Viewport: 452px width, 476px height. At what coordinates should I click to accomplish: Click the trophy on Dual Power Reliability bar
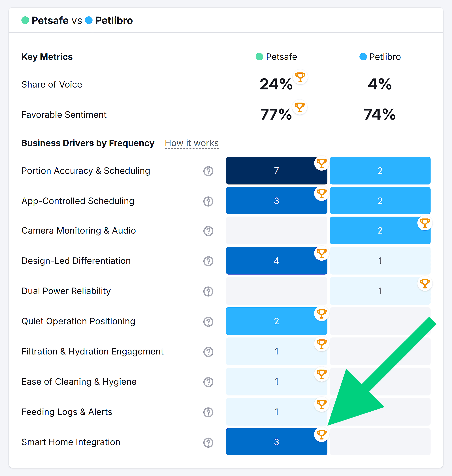pos(425,283)
